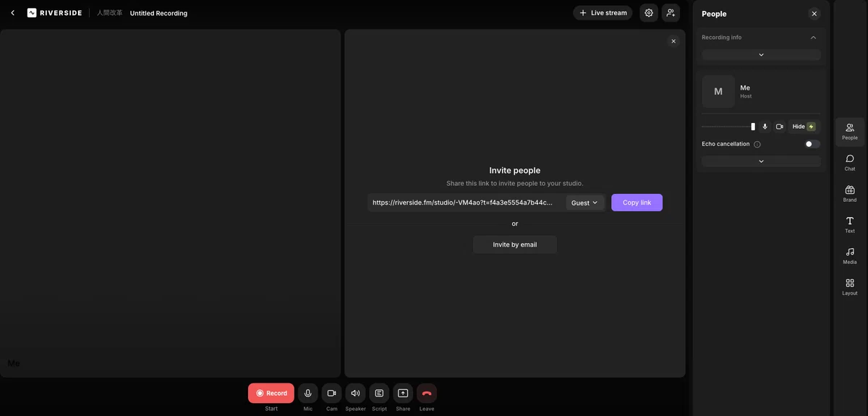Click Echo cancellation info icon
868x416 pixels.
(757, 144)
